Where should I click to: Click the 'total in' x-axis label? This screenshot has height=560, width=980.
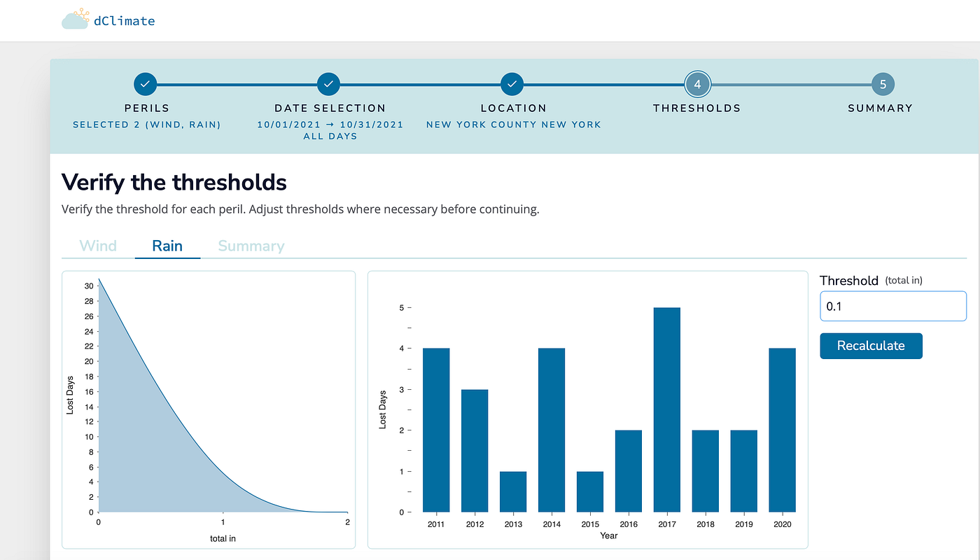click(223, 538)
